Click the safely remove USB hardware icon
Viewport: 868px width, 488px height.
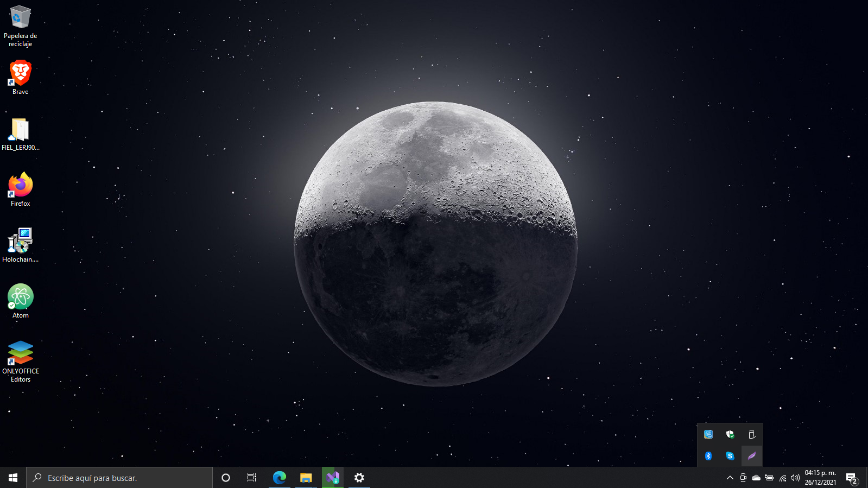pos(752,434)
